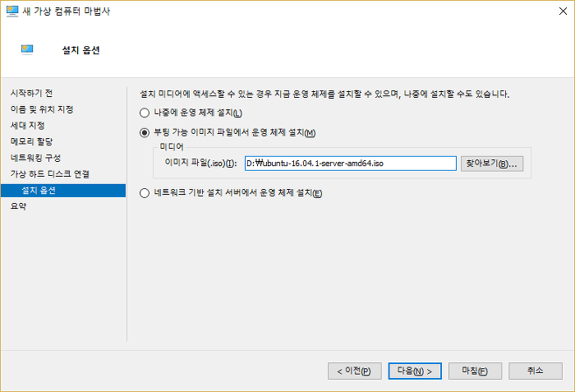Cancel the wizard with 취소 button
Screen dimensions: 575x392
tap(536, 371)
